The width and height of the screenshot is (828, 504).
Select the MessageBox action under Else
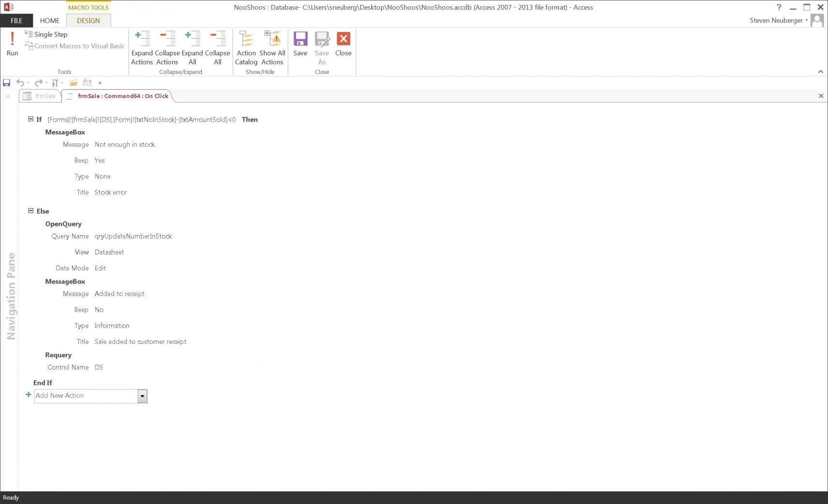[x=65, y=282]
